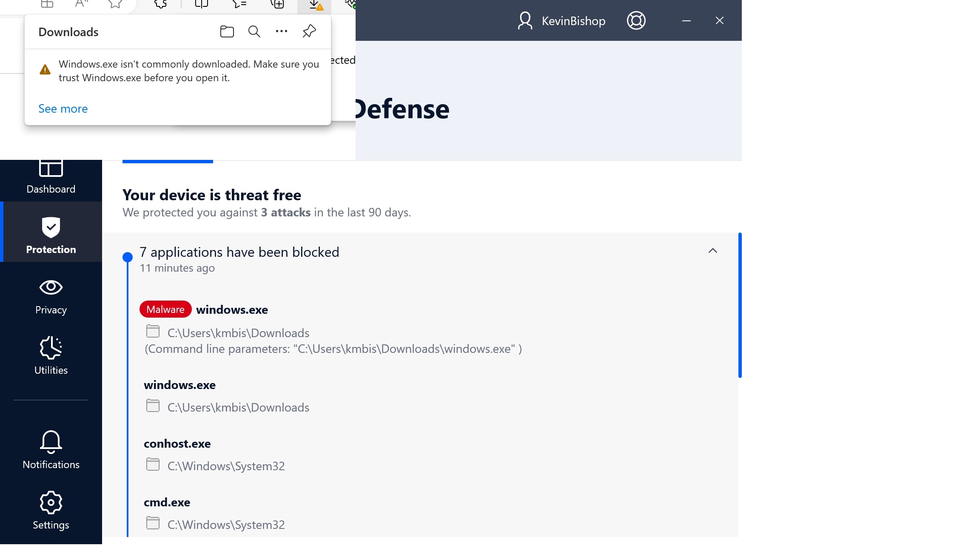The height and width of the screenshot is (551, 980).
Task: Add page to Collections via toolbar icon
Action: [x=277, y=5]
